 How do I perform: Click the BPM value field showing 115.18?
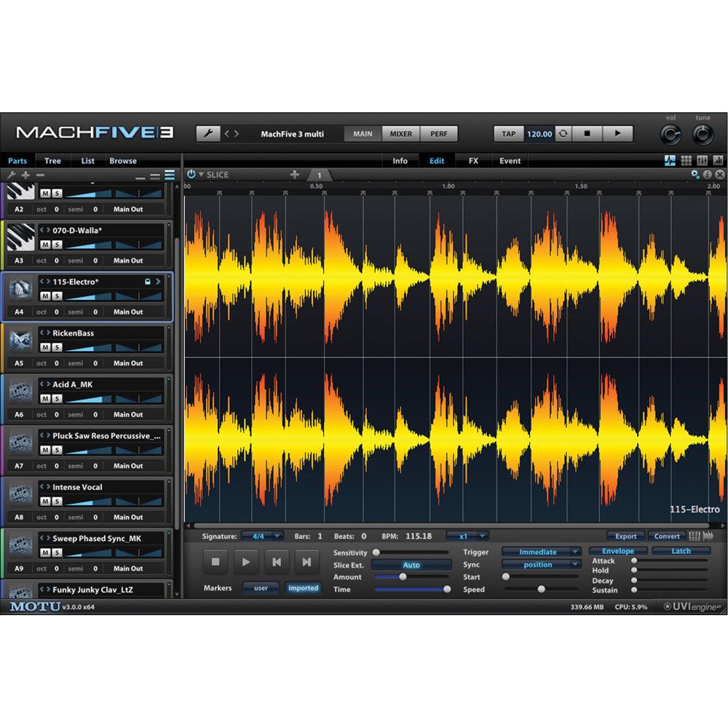pyautogui.click(x=418, y=536)
